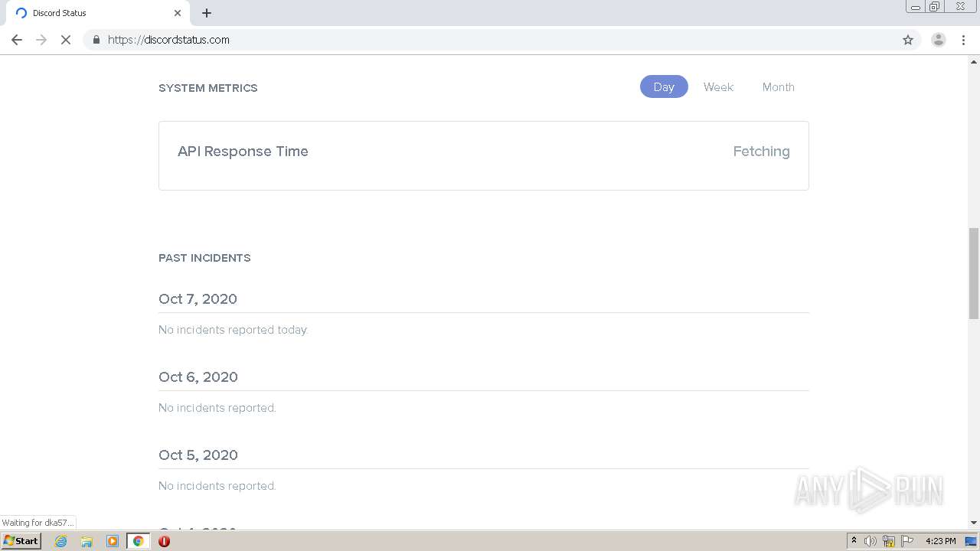Switch metrics view to Month
This screenshot has width=980, height=551.
(x=779, y=87)
